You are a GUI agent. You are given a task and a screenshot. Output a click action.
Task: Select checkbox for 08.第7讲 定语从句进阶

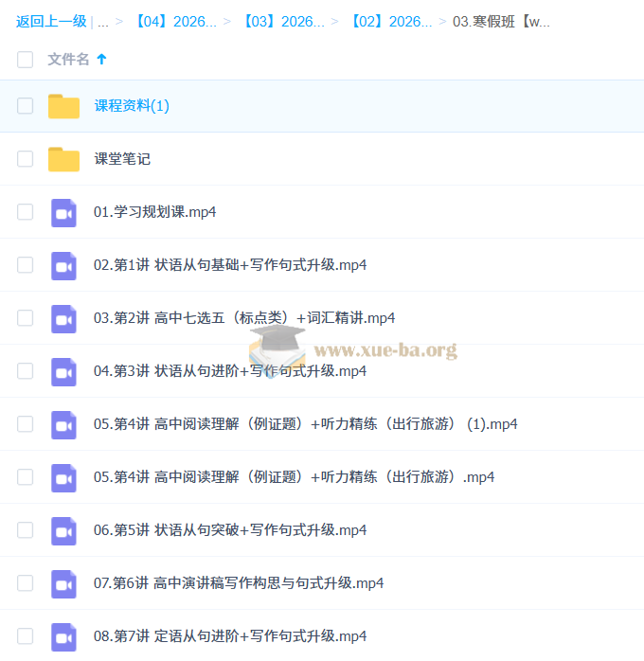point(25,636)
